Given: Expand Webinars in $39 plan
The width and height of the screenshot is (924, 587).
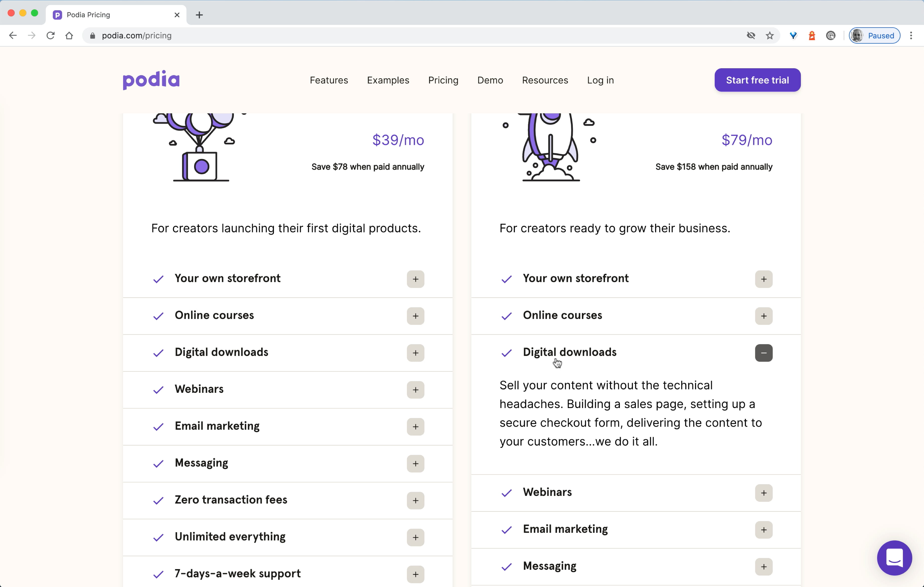Looking at the screenshot, I should (x=415, y=390).
